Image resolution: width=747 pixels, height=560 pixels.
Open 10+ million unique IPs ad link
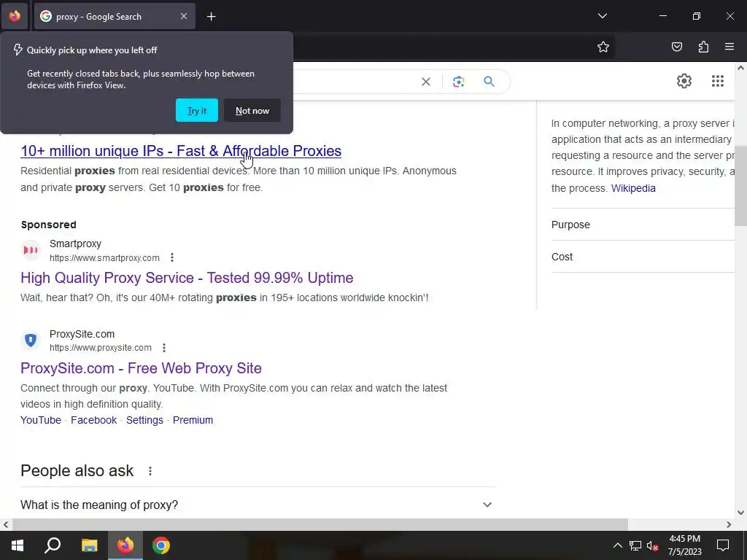(x=181, y=151)
